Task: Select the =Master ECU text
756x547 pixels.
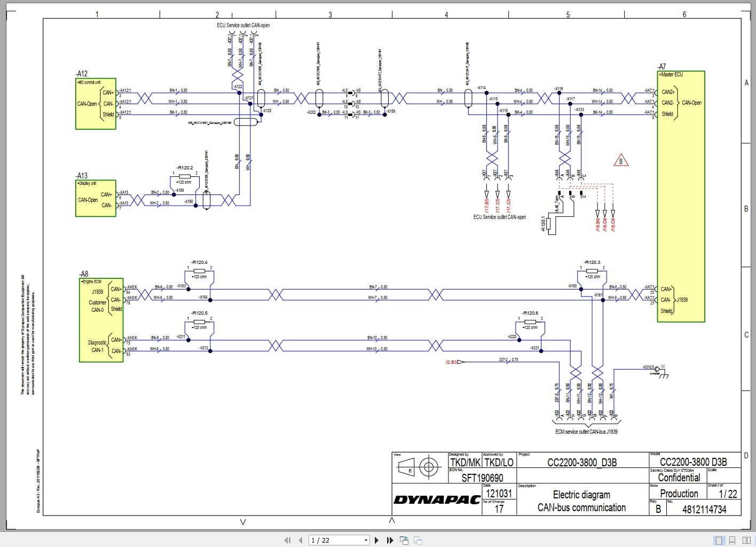Action: point(671,74)
